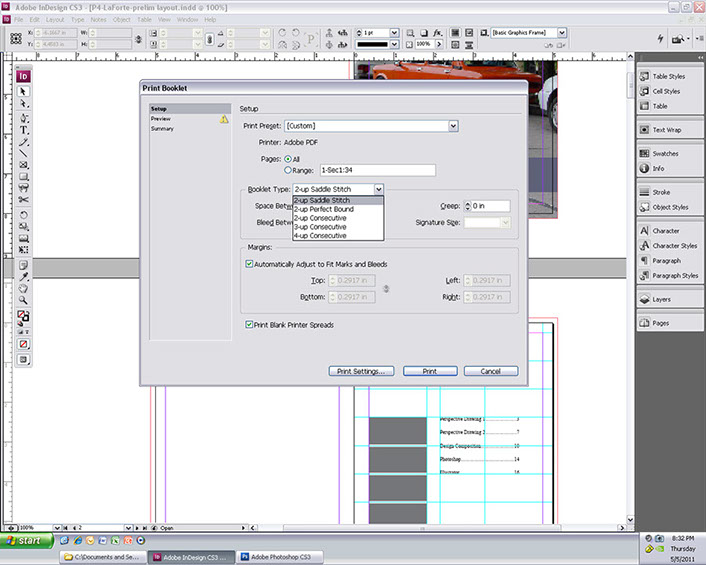This screenshot has width=706, height=565.
Task: Click the Preview warning triangle icon
Action: [224, 119]
